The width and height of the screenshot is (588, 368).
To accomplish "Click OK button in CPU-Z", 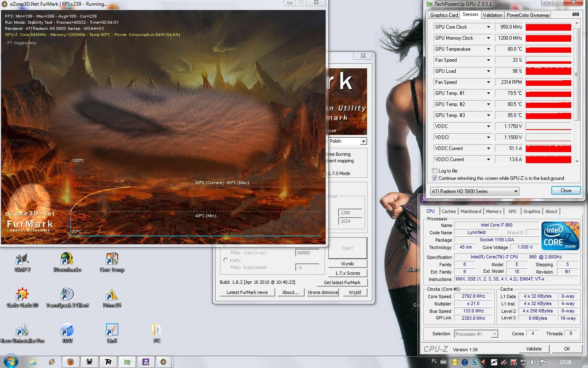I will click(567, 349).
